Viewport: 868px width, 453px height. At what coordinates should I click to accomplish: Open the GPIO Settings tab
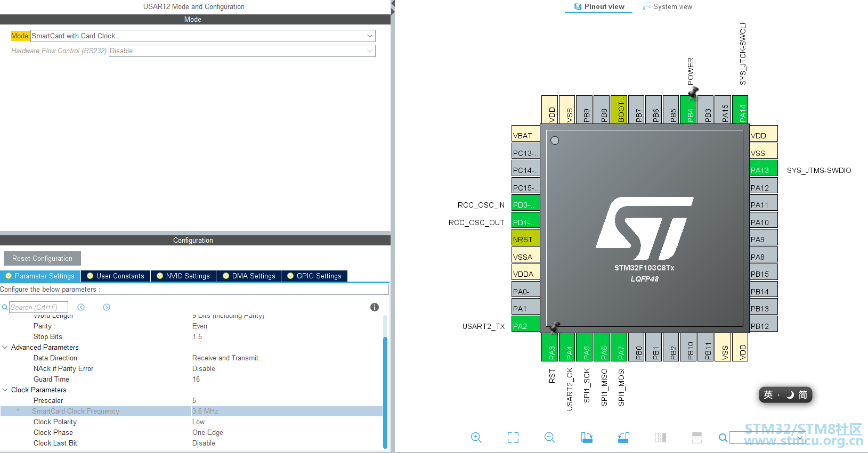(x=314, y=276)
